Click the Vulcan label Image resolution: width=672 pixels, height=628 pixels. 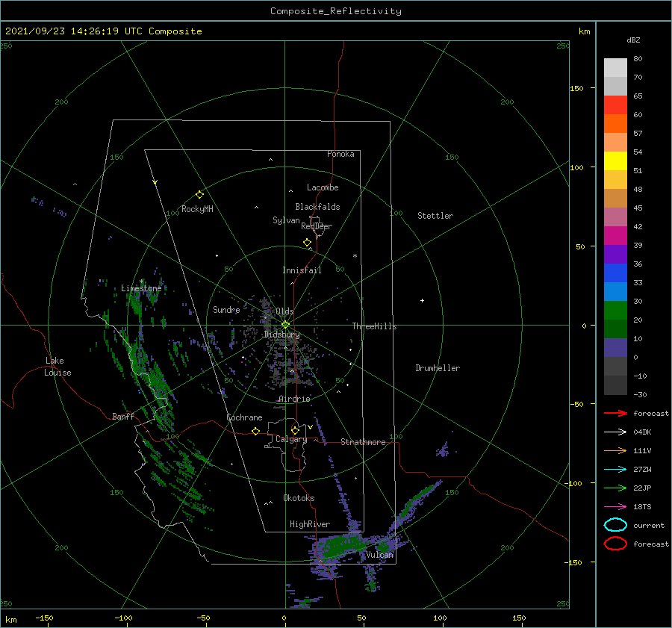pos(380,555)
